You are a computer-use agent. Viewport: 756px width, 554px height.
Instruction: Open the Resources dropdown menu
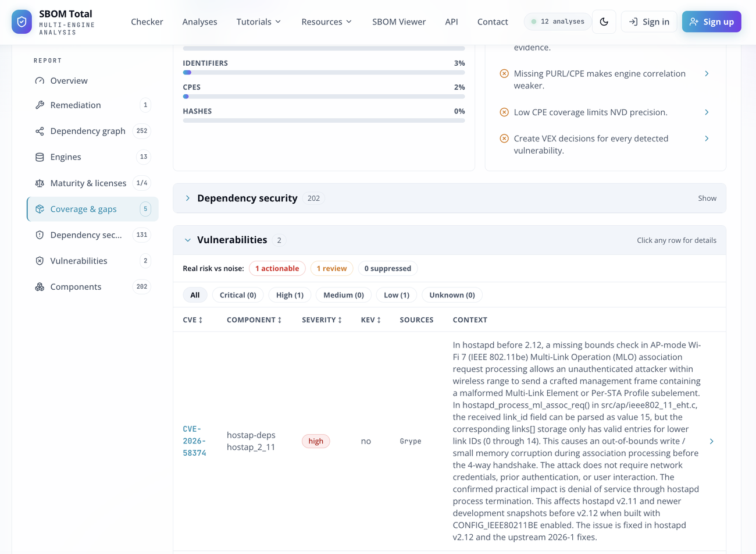(x=326, y=22)
